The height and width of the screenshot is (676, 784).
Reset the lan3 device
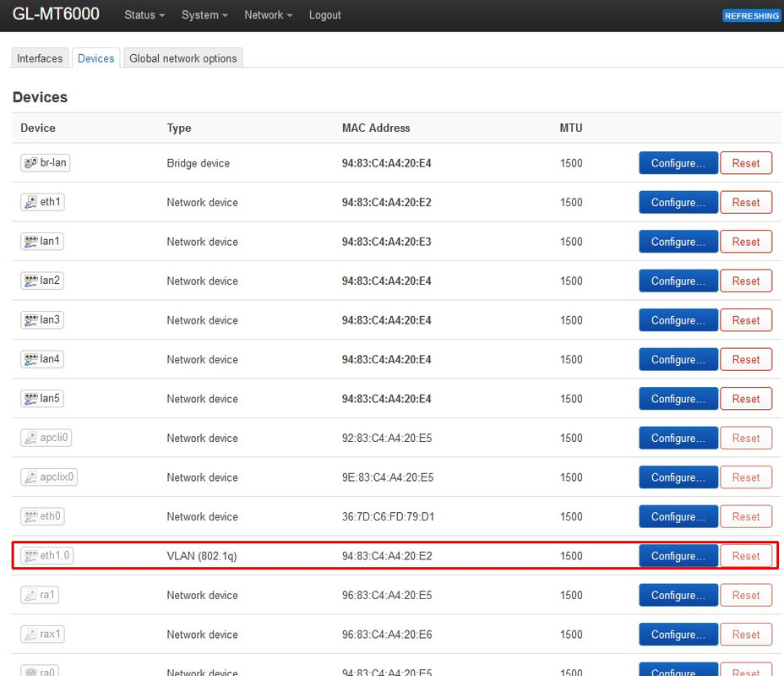point(746,320)
